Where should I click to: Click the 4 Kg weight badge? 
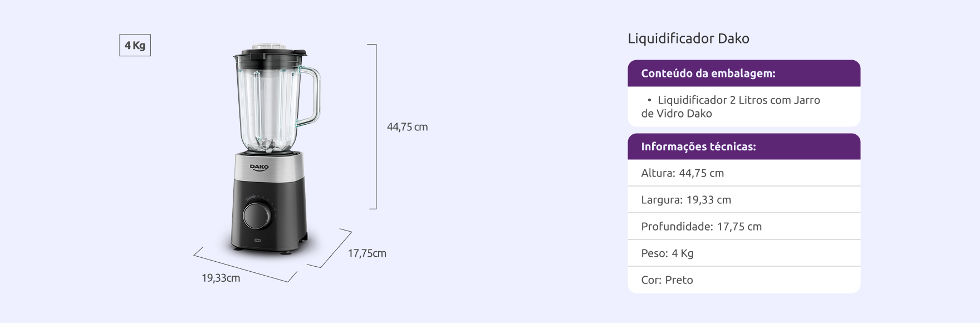point(135,46)
